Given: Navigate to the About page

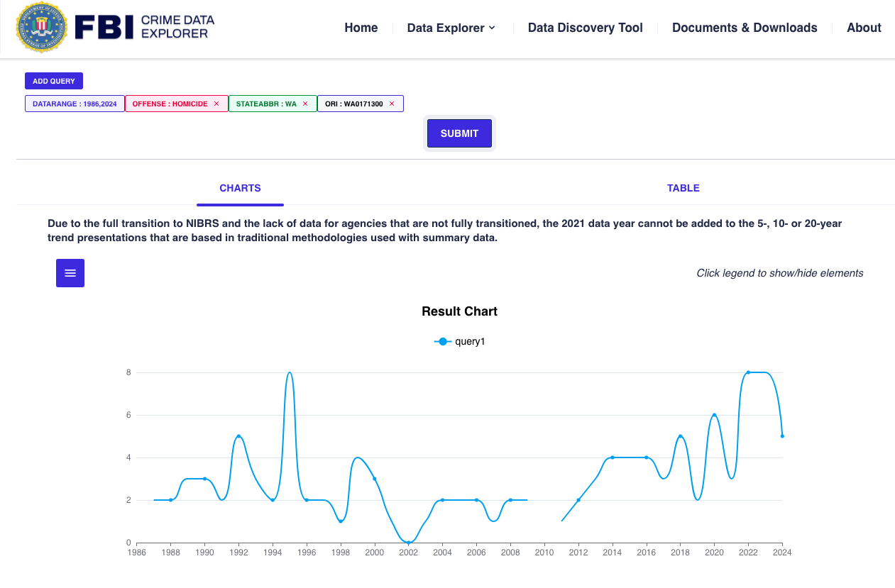Looking at the screenshot, I should point(864,28).
